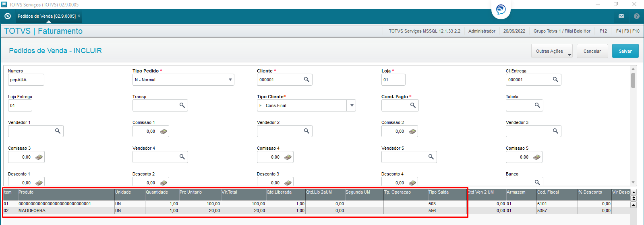This screenshot has height=225, width=644.
Task: Open Vendedor 3 lookup magnifier
Action: 555,131
